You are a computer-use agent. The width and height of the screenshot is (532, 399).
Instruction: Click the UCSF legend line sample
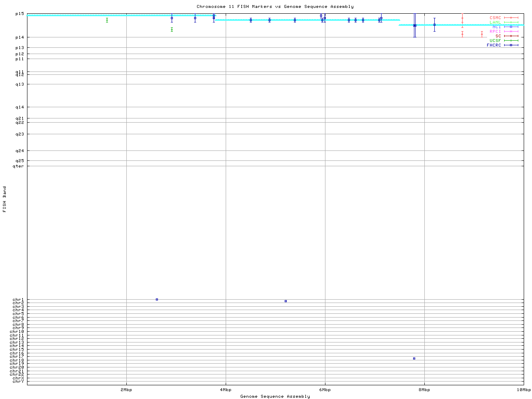tap(511, 41)
